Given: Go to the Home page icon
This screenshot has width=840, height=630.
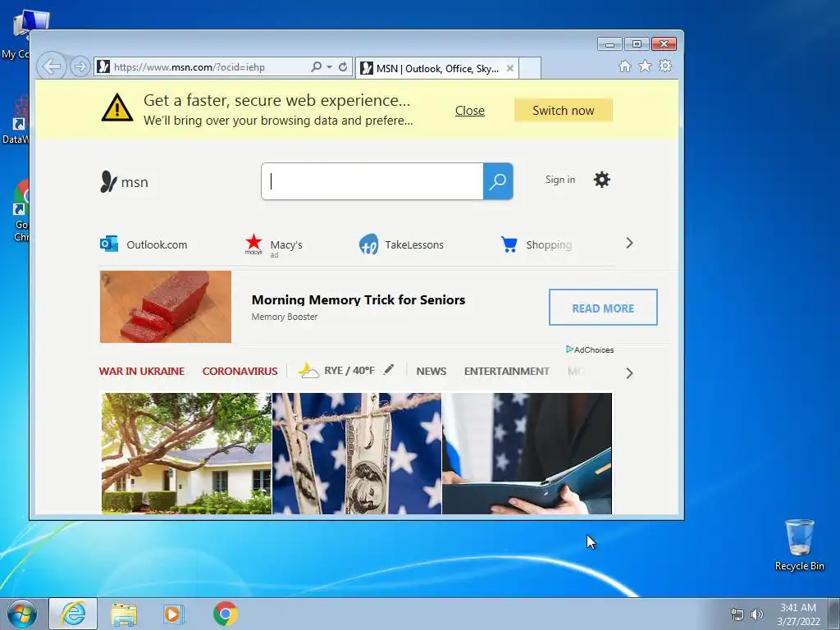Looking at the screenshot, I should 624,66.
